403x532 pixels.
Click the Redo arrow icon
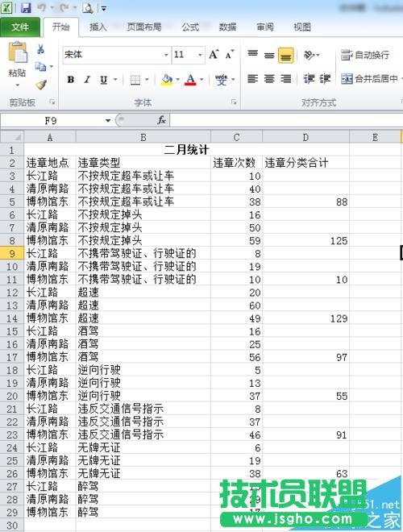point(64,7)
